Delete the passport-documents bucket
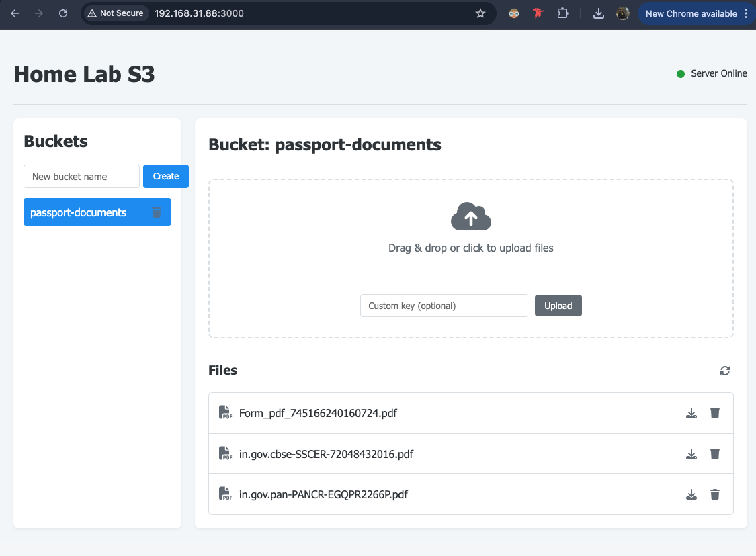This screenshot has height=556, width=756. (x=157, y=212)
